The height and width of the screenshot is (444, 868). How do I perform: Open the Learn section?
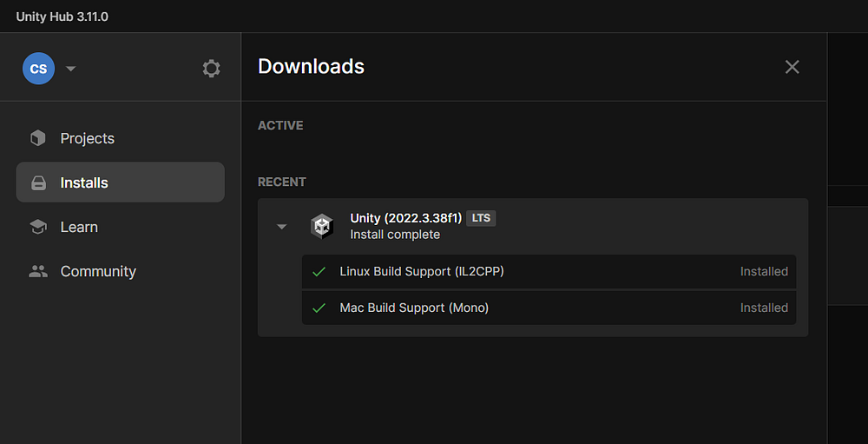(120, 227)
